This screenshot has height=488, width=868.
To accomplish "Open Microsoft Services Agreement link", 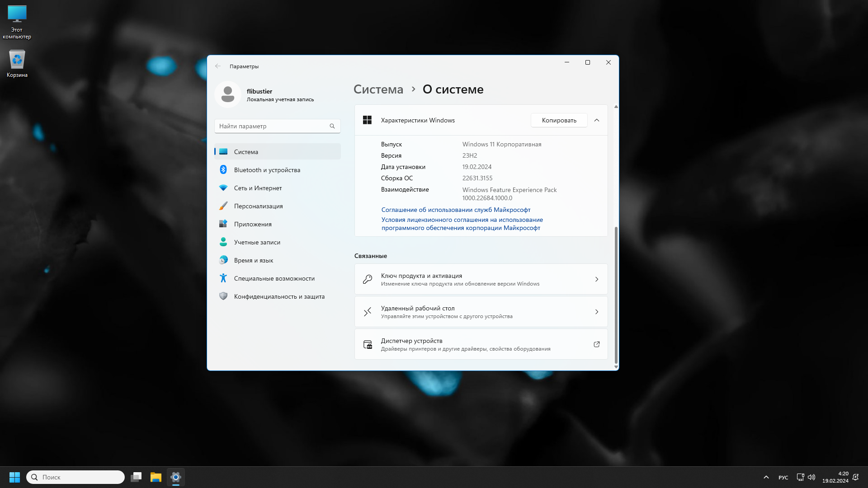I will click(456, 210).
